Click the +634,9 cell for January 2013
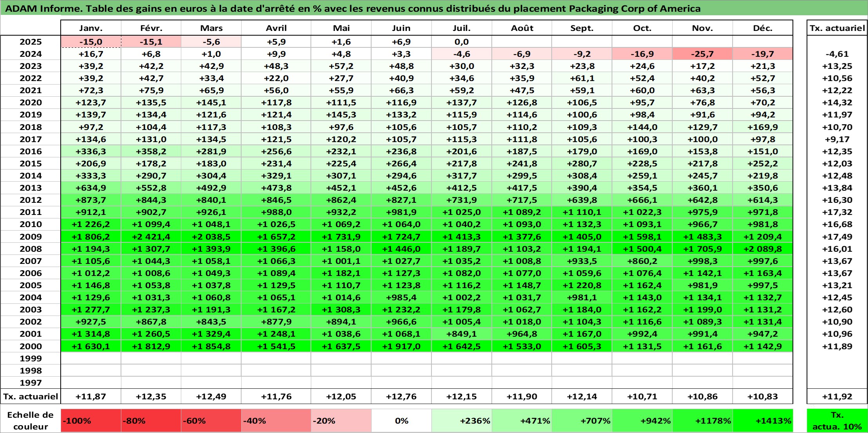The image size is (868, 433). point(91,188)
